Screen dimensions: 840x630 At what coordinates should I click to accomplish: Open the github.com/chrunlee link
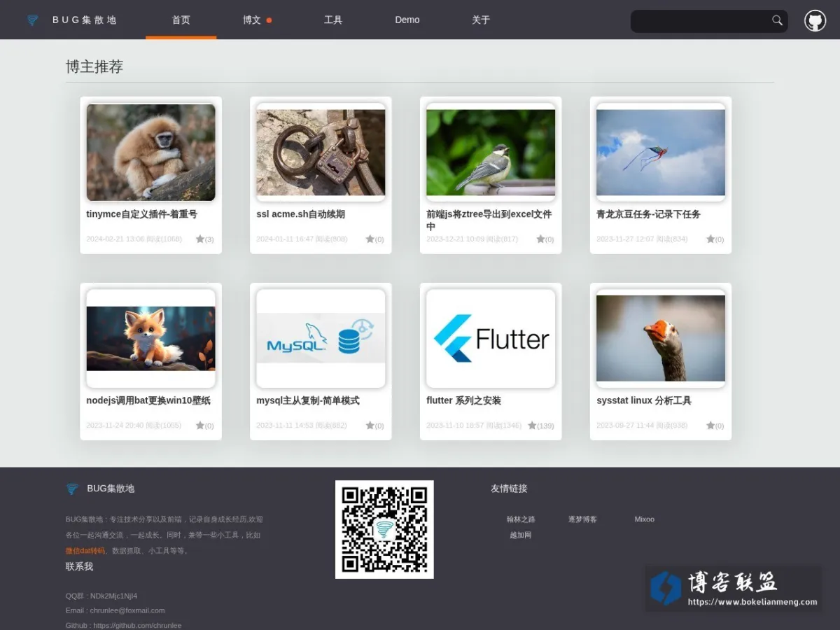click(137, 625)
